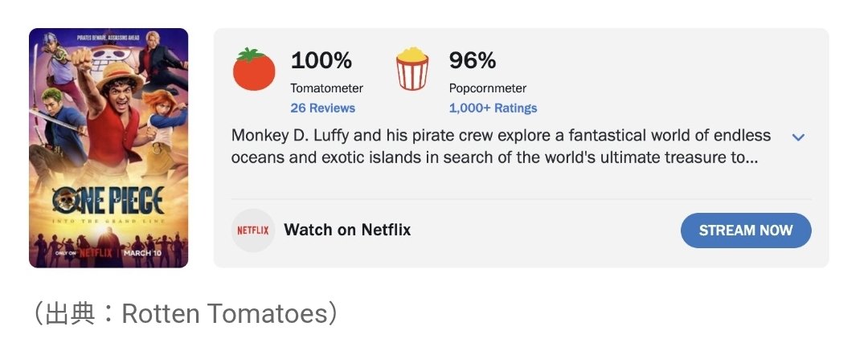868x351 pixels.
Task: Click the 96% Popcornmeter score
Action: click(x=473, y=60)
